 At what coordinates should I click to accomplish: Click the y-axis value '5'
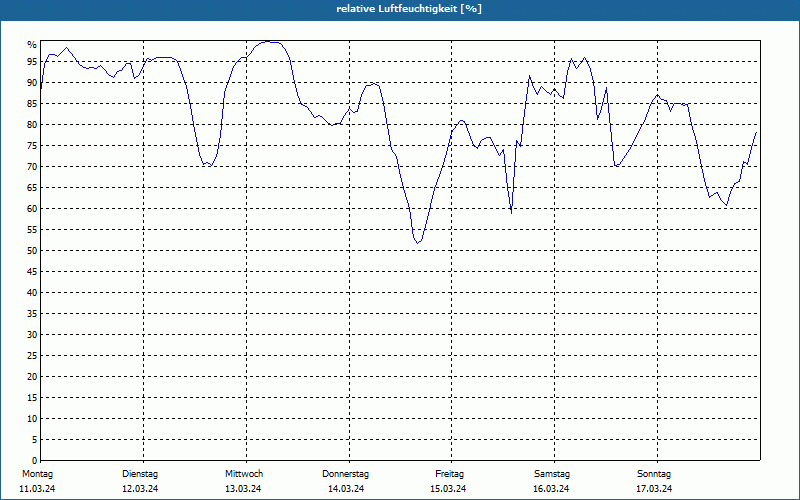pos(35,440)
